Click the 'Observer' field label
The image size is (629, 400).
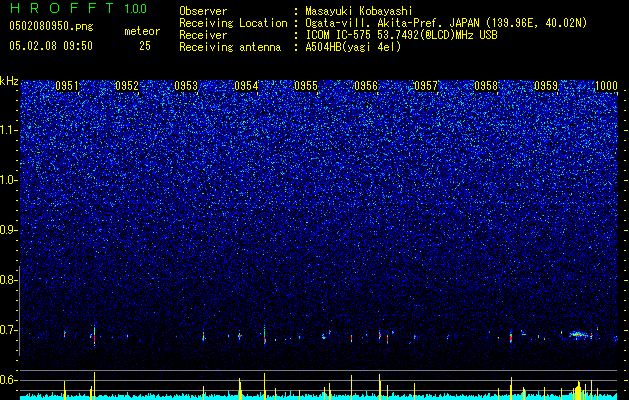[x=203, y=11]
